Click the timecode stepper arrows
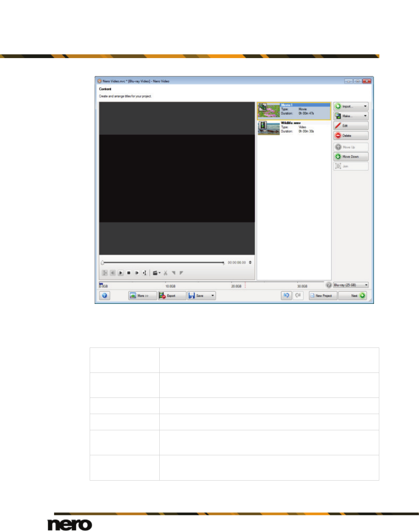The width and height of the screenshot is (419, 532). [x=250, y=262]
